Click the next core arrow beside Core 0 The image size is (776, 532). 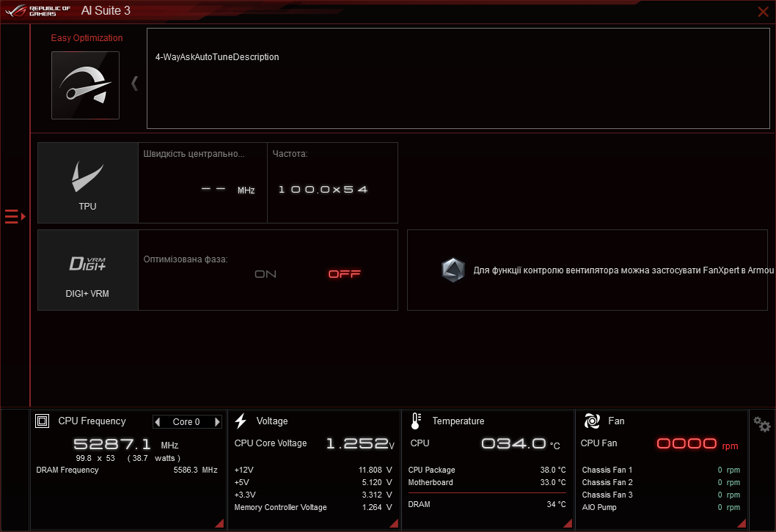(217, 421)
